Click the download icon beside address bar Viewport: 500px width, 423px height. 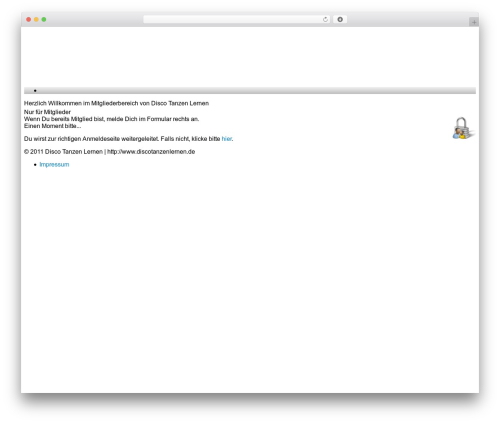click(340, 20)
